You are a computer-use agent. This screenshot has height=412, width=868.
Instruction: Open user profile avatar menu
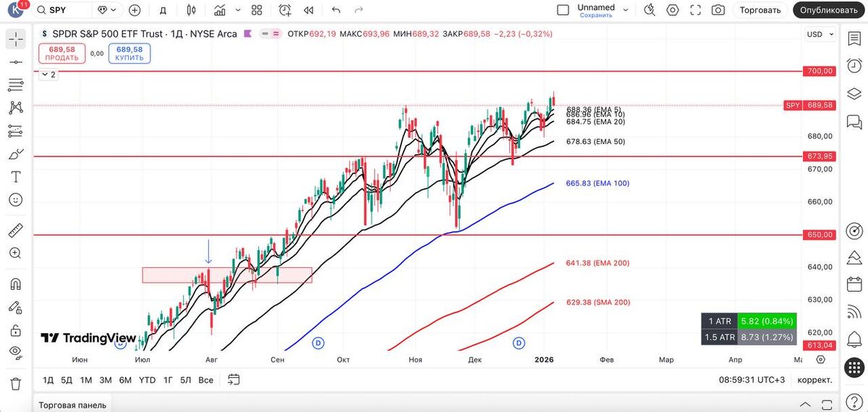point(15,10)
